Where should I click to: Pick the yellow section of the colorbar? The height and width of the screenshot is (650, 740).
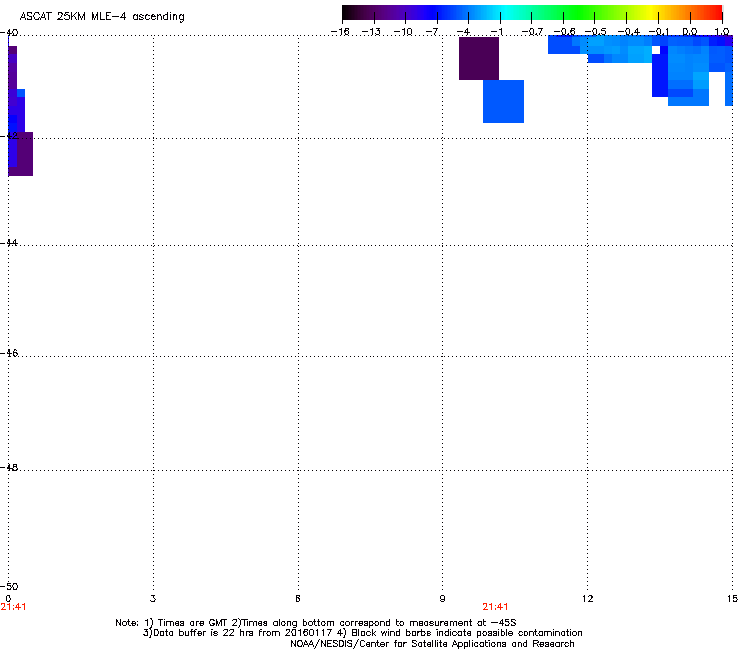[x=651, y=12]
